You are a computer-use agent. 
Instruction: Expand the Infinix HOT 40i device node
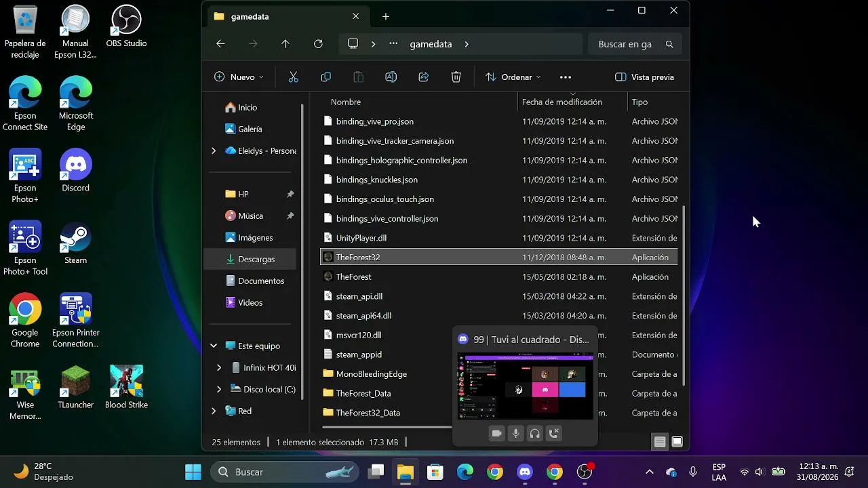pos(218,367)
